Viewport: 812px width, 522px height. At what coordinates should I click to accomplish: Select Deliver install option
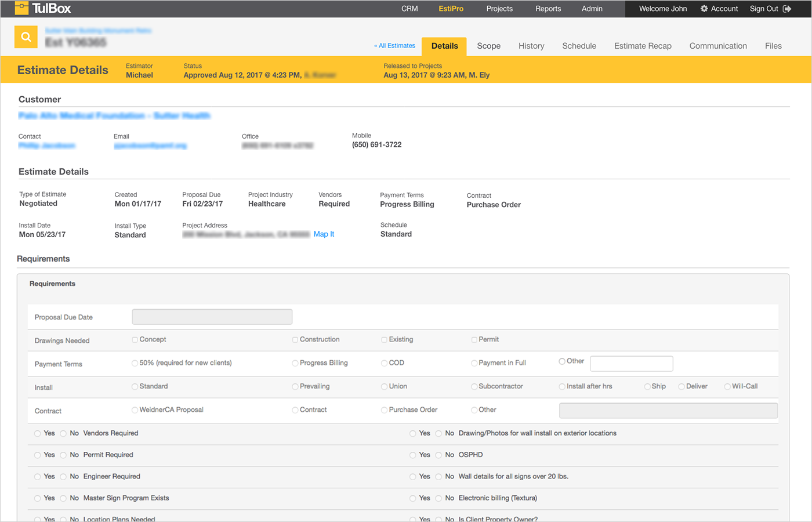coord(681,386)
